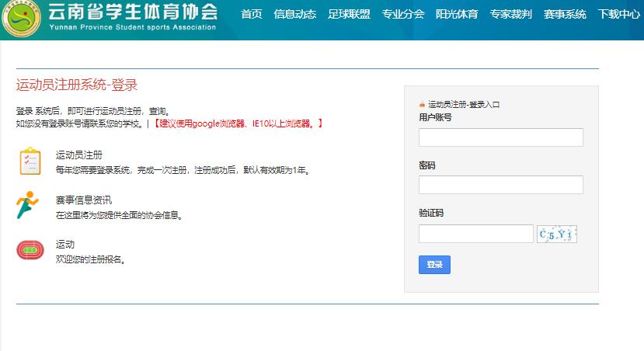Click the 运动员注册系统-登录 heading
644x351 pixels.
(x=77, y=85)
